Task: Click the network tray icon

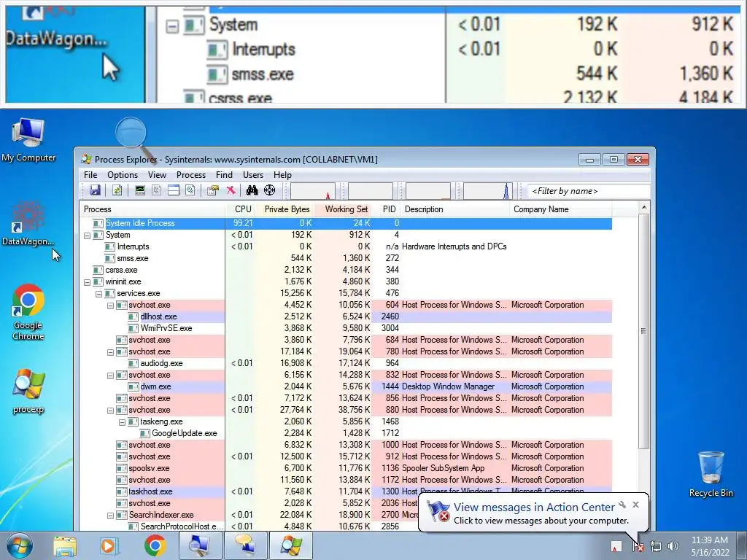Action: point(656,546)
